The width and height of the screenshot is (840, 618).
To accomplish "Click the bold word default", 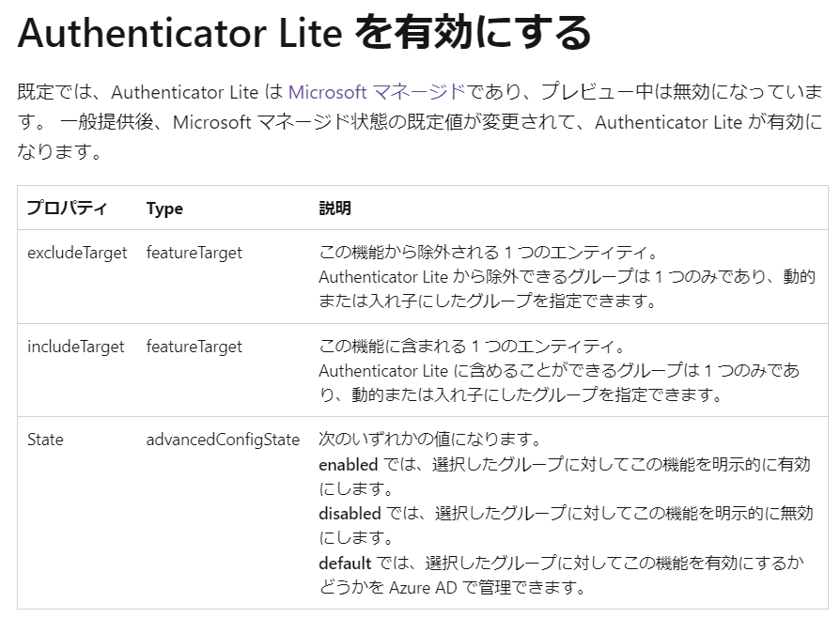I will [345, 563].
